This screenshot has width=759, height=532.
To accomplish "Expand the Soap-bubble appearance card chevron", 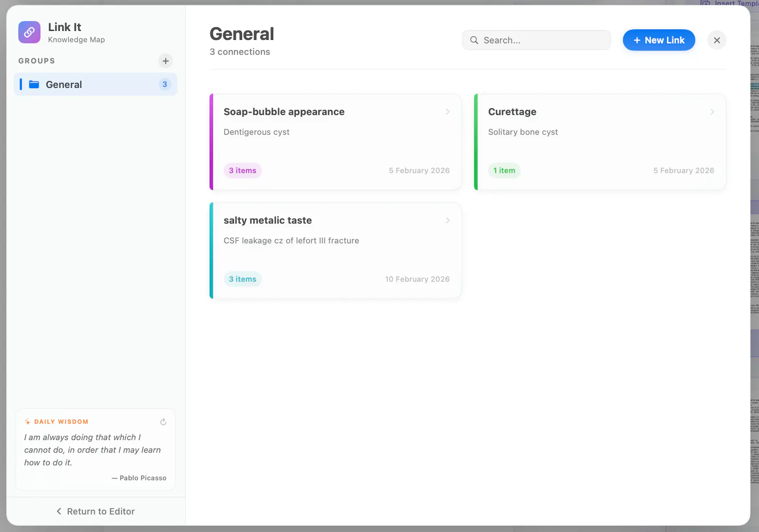I will coord(447,112).
